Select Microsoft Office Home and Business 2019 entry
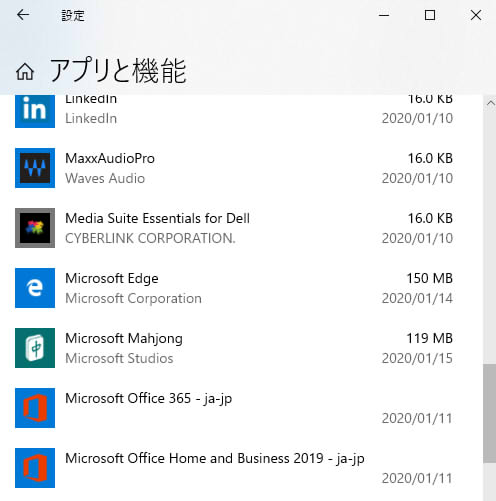This screenshot has height=501, width=496. pyautogui.click(x=241, y=468)
